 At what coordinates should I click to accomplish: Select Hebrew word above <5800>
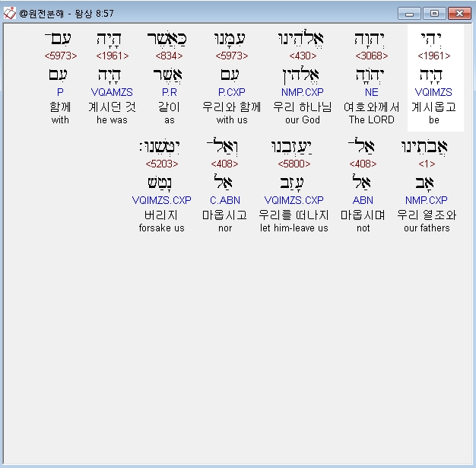(292, 148)
